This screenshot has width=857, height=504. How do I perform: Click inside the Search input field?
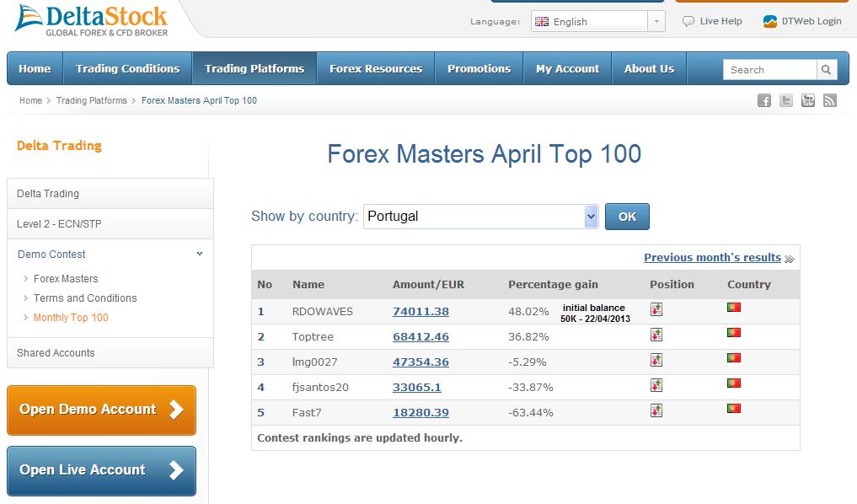769,70
